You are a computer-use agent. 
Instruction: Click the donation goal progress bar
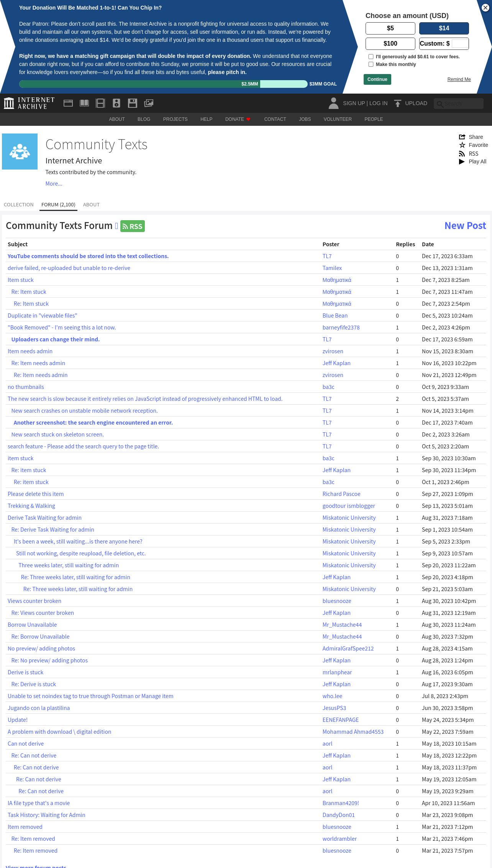click(163, 84)
